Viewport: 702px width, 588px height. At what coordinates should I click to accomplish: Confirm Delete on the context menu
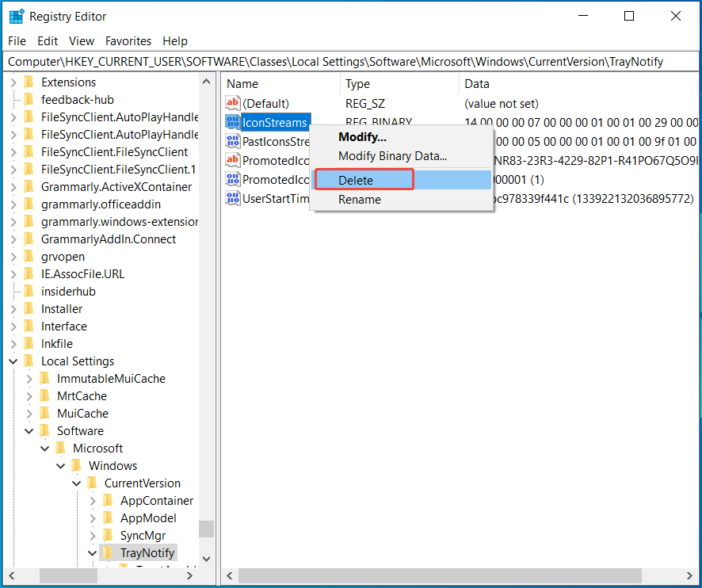[x=364, y=179]
